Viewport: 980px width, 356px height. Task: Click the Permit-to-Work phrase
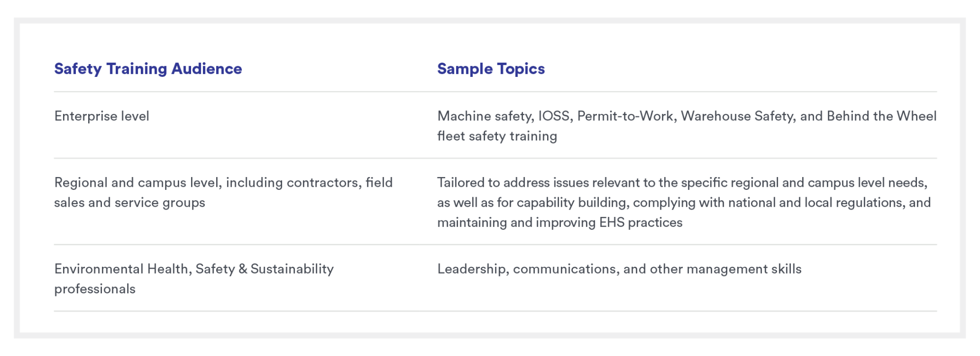625,116
